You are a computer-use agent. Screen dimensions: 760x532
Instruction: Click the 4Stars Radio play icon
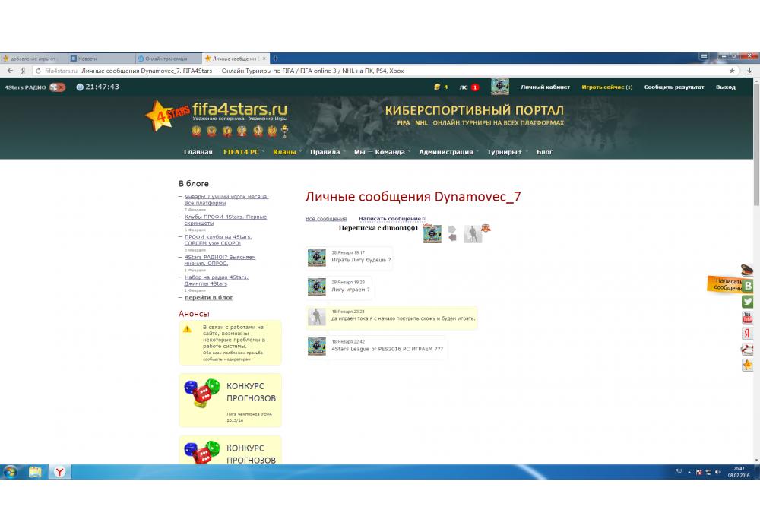click(x=57, y=87)
